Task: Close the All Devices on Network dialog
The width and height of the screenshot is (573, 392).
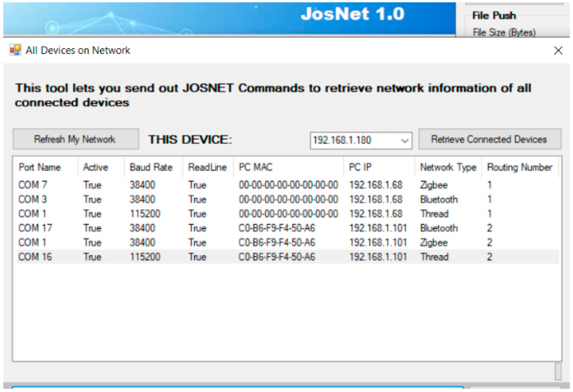Action: pos(558,51)
